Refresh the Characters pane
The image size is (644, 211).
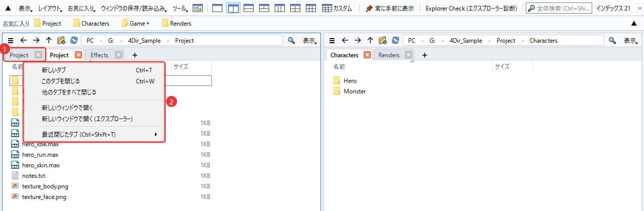(395, 41)
